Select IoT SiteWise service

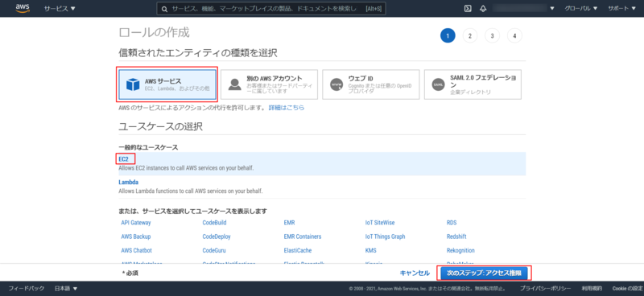[380, 223]
